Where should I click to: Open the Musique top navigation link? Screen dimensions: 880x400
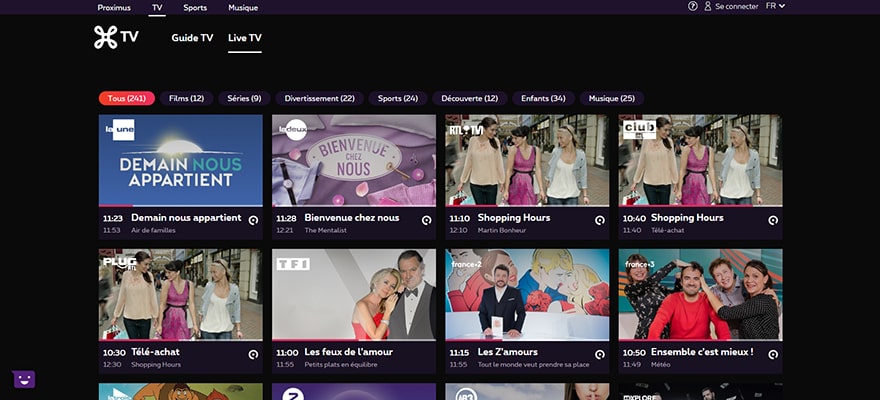pos(243,7)
